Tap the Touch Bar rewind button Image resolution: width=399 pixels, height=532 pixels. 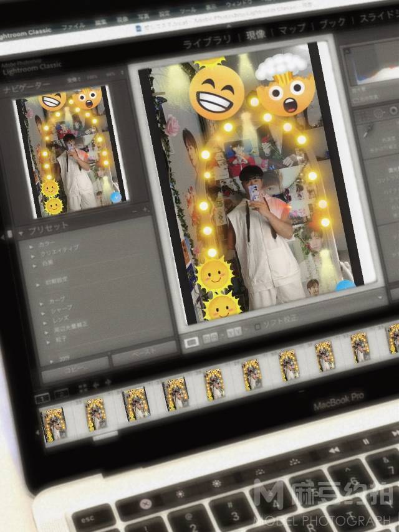tap(334, 450)
